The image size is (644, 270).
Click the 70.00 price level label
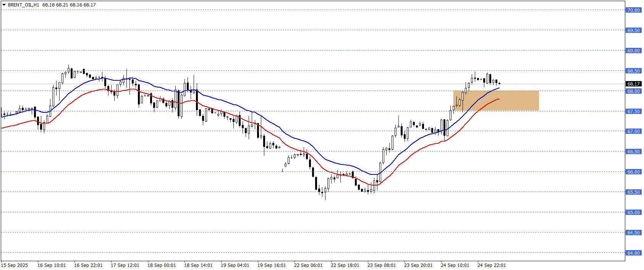pyautogui.click(x=633, y=10)
